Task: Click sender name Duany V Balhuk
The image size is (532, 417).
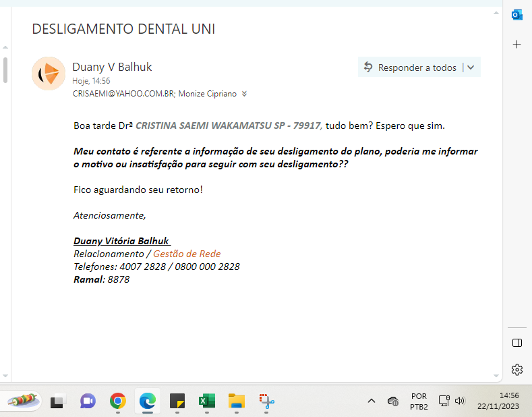Action: 112,67
